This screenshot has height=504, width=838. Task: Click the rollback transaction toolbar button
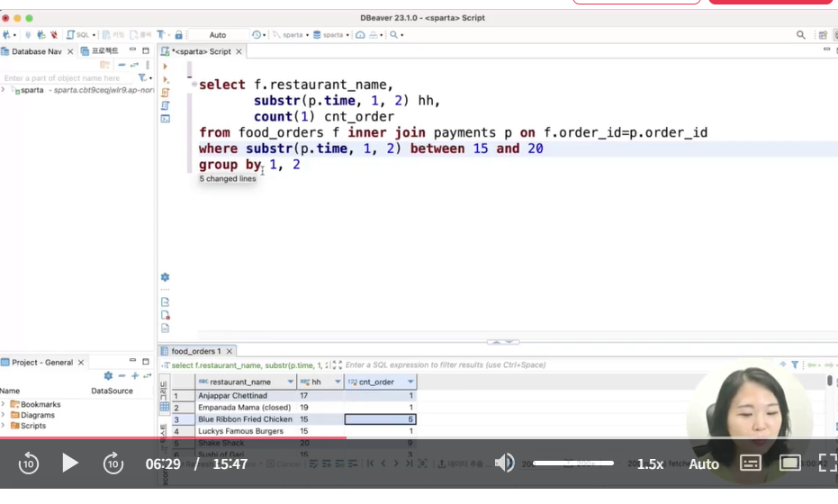click(140, 35)
